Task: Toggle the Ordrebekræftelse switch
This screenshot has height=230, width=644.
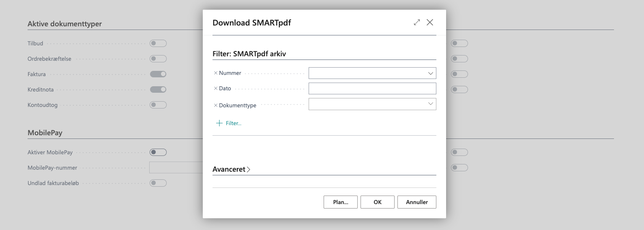Action: coord(158,59)
